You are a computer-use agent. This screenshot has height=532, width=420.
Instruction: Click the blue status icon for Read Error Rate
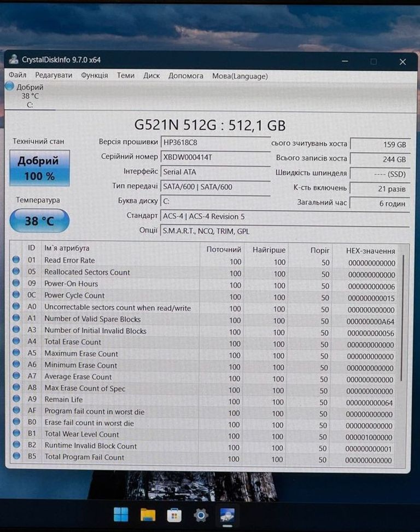(x=16, y=261)
